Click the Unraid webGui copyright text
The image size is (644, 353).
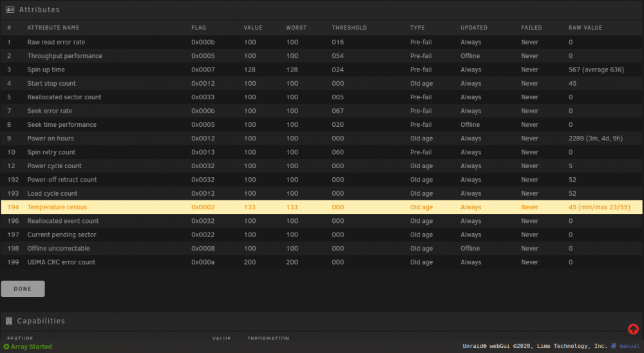(535, 346)
